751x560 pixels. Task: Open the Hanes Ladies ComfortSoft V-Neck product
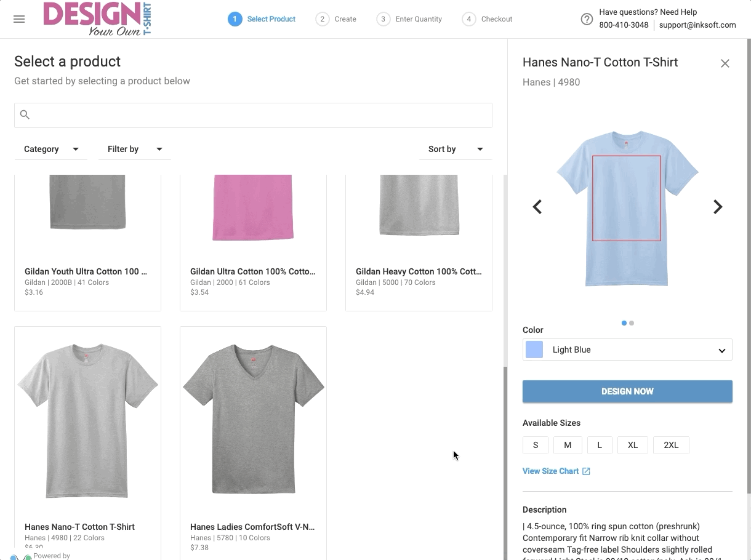pos(253,420)
